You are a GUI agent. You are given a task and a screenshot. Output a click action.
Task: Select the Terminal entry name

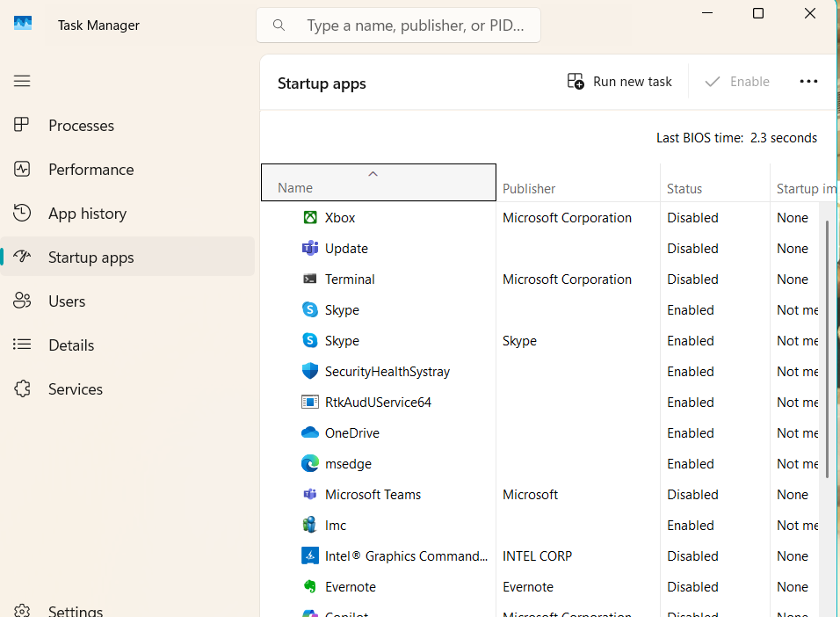350,279
